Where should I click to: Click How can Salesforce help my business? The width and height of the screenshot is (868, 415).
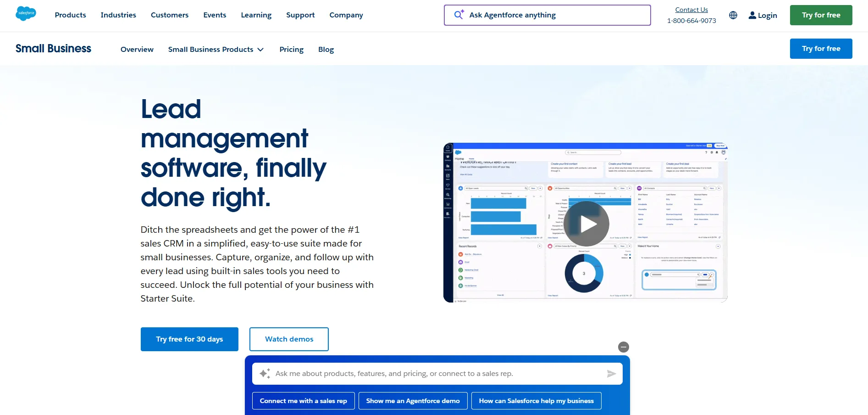[536, 401]
